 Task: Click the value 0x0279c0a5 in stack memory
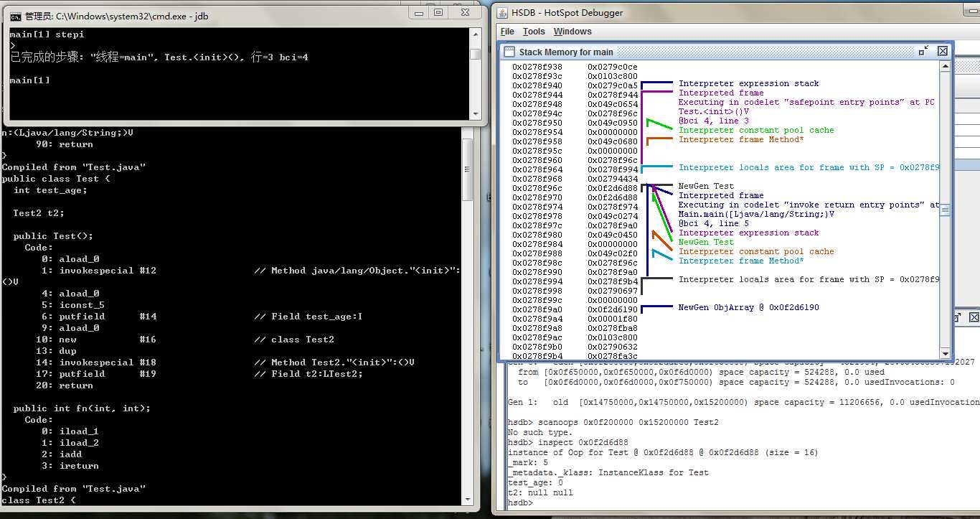click(613, 85)
